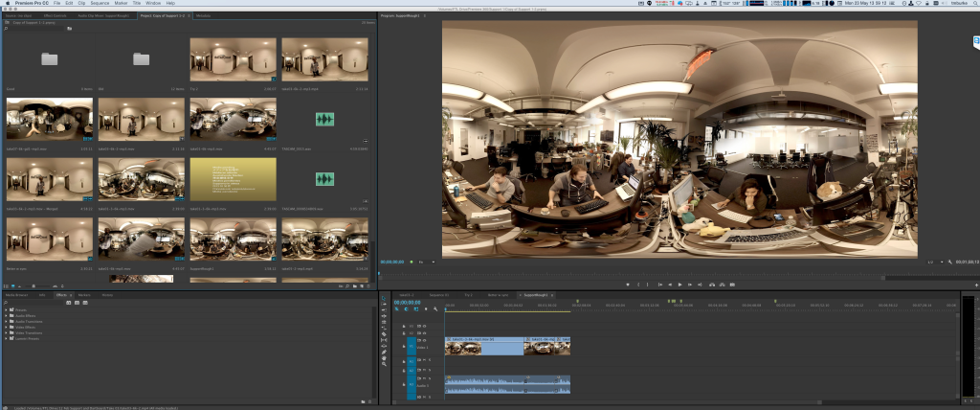The width and height of the screenshot is (980, 410).
Task: Expand the Presets effects folder
Action: (x=7, y=309)
